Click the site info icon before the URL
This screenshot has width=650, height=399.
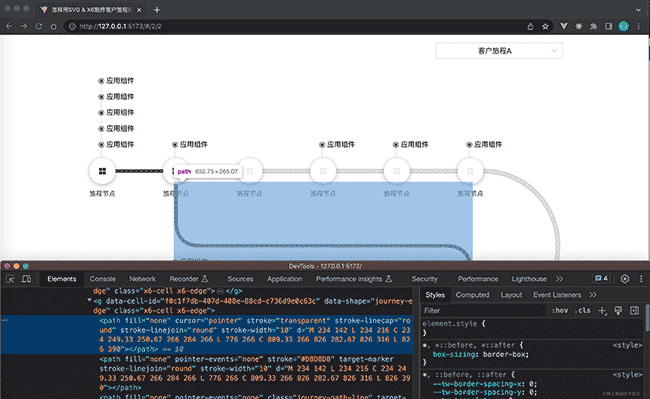(x=72, y=27)
